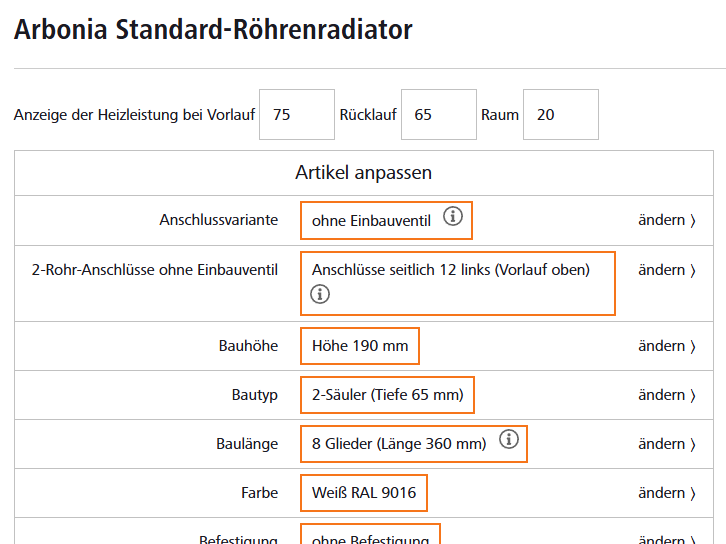Image resolution: width=726 pixels, height=544 pixels.
Task: Open ändern for Baulänge
Action: coord(667,444)
